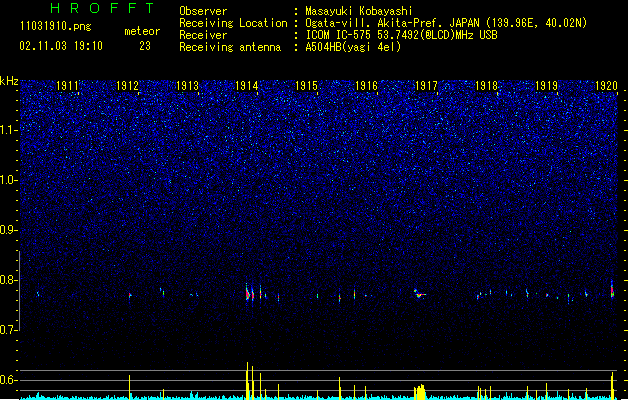This screenshot has width=629, height=400.
Task: Click the 0.7 kHz frequency tick label
Action: click(x=9, y=330)
